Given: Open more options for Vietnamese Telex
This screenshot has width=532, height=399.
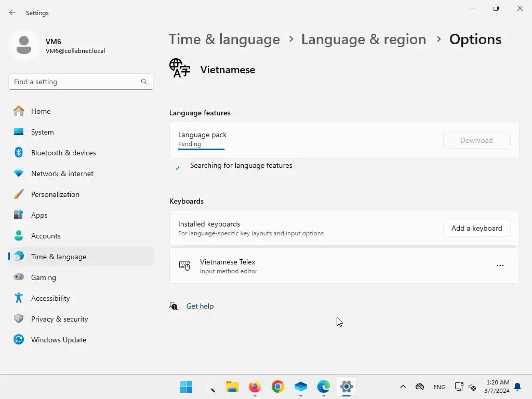Looking at the screenshot, I should 500,265.
